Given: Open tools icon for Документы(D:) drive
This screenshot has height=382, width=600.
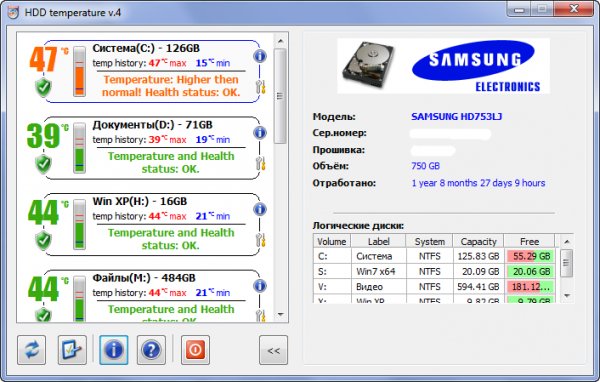Looking at the screenshot, I should pyautogui.click(x=261, y=164).
